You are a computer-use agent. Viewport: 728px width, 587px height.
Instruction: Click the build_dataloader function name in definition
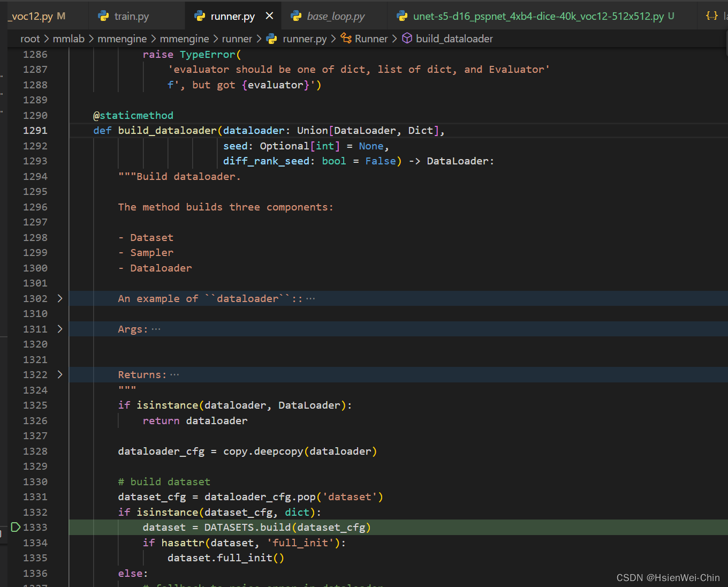tap(167, 130)
